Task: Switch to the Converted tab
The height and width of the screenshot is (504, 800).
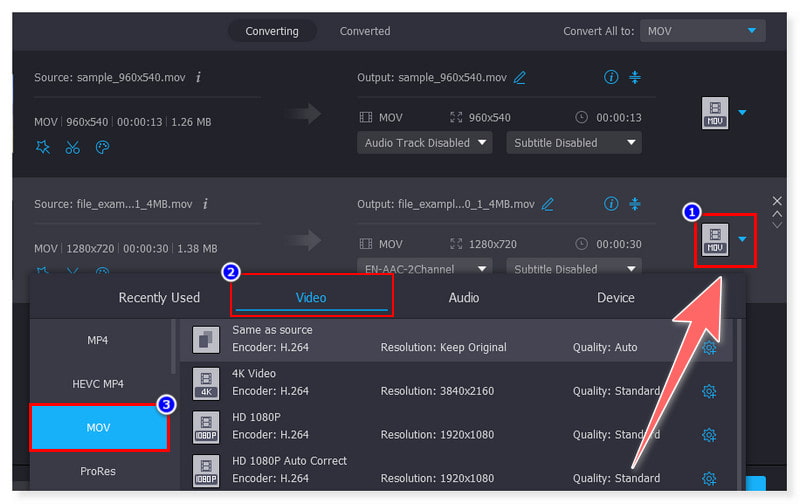Action: [x=365, y=31]
